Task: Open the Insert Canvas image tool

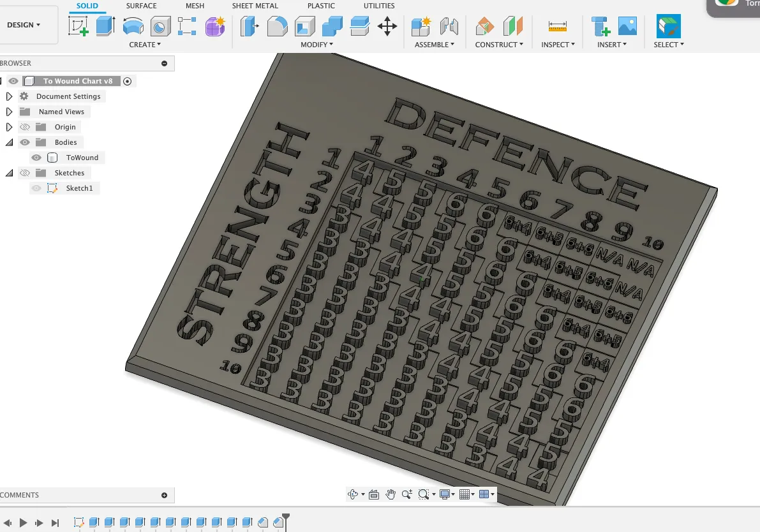Action: click(628, 26)
